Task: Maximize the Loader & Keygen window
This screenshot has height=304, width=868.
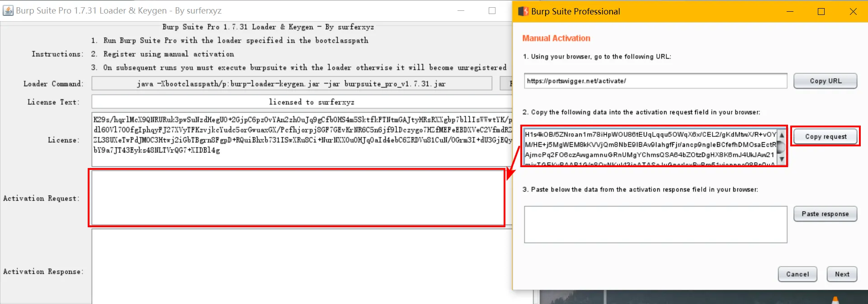Action: point(492,10)
